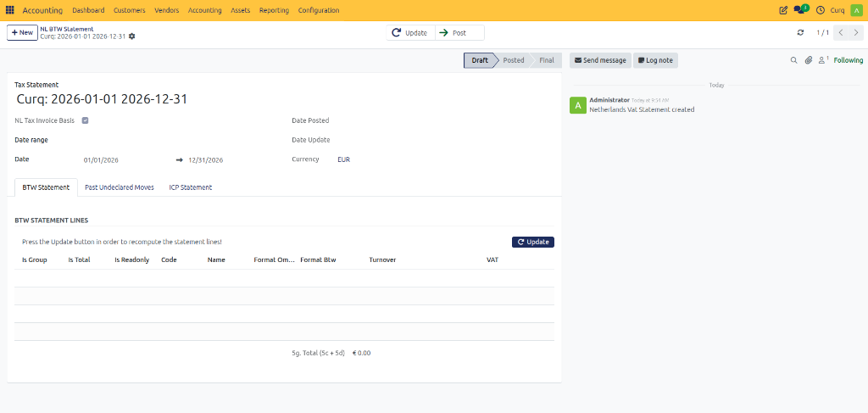Image resolution: width=868 pixels, height=413 pixels.
Task: Click the VAT column header
Action: pyautogui.click(x=492, y=260)
